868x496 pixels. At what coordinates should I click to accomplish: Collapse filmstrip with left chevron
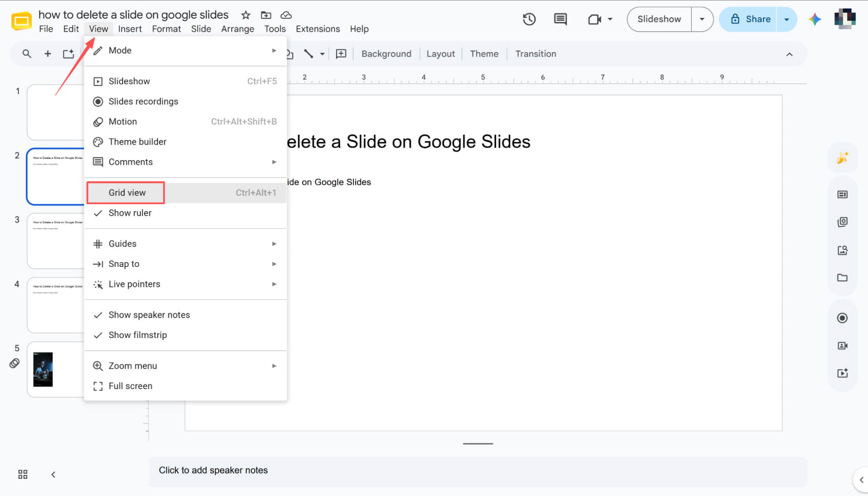tap(53, 474)
